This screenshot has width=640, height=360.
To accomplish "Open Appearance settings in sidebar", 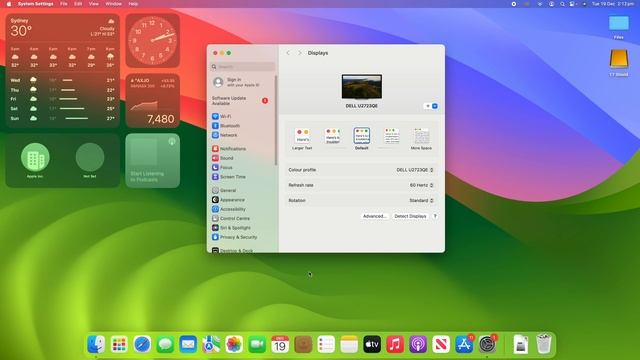I will tap(228, 200).
